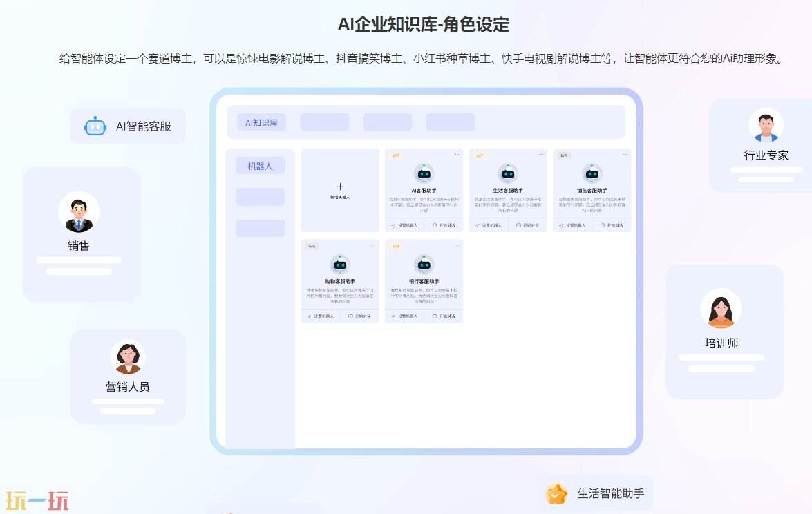Select the AI知识库 tab at the top

[x=261, y=122]
